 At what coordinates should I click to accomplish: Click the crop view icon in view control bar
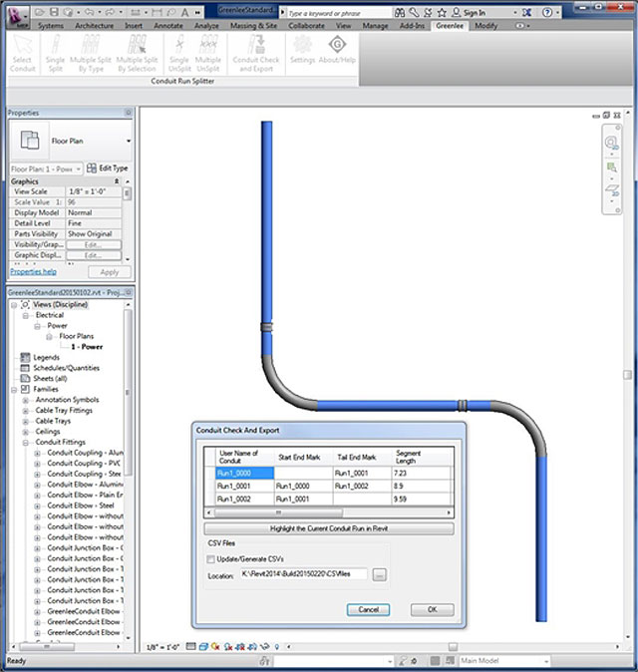(x=240, y=646)
